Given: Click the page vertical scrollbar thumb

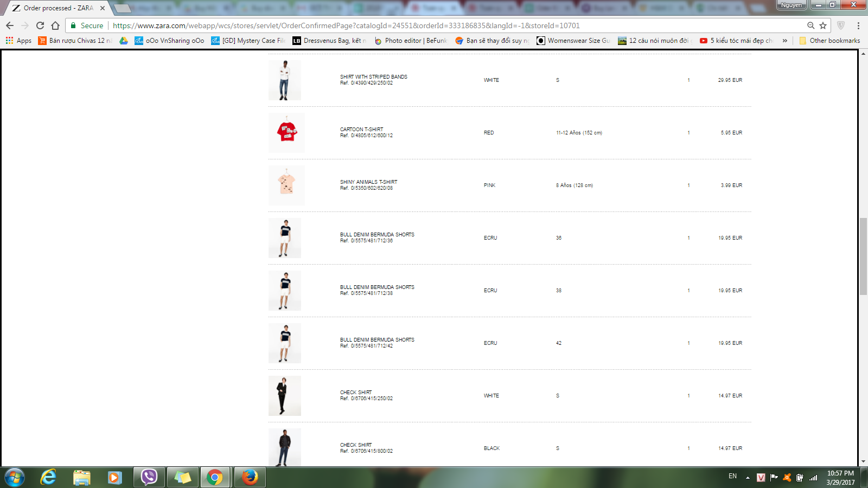Looking at the screenshot, I should coord(863,256).
